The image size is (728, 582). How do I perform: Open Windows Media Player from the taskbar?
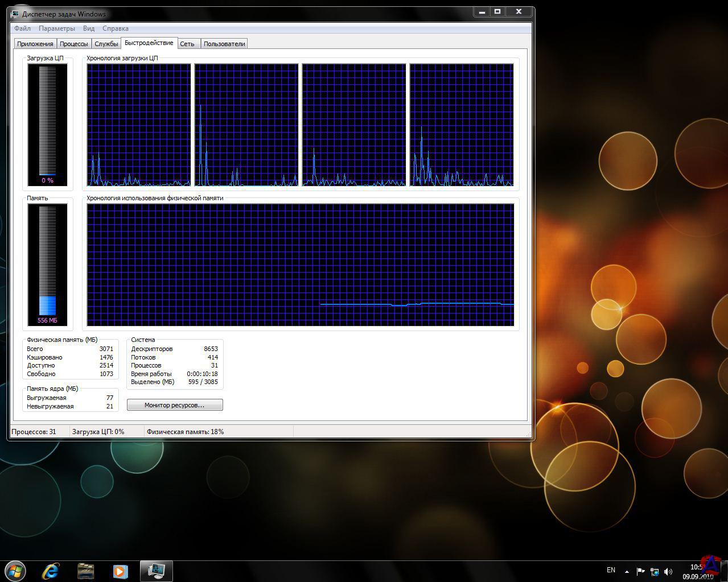[x=120, y=571]
